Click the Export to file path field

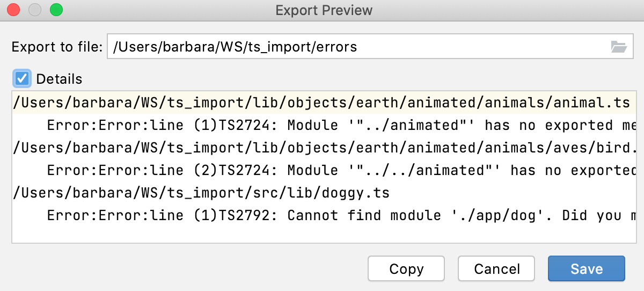[x=354, y=47]
